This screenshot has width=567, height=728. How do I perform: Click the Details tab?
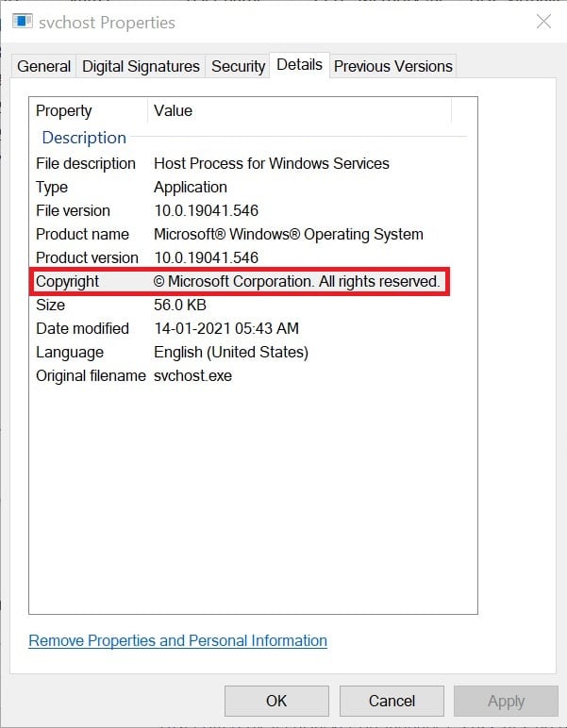(x=299, y=64)
